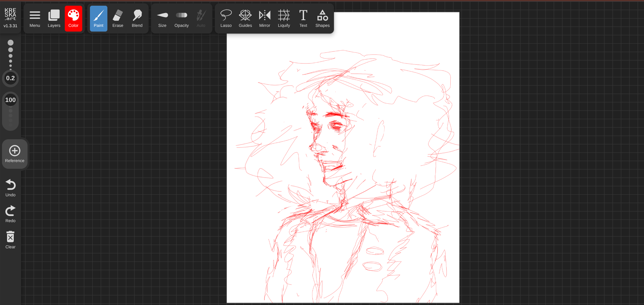Viewport: 644px width, 305px height.
Task: Select the largest brush size dot
Action: (11, 43)
